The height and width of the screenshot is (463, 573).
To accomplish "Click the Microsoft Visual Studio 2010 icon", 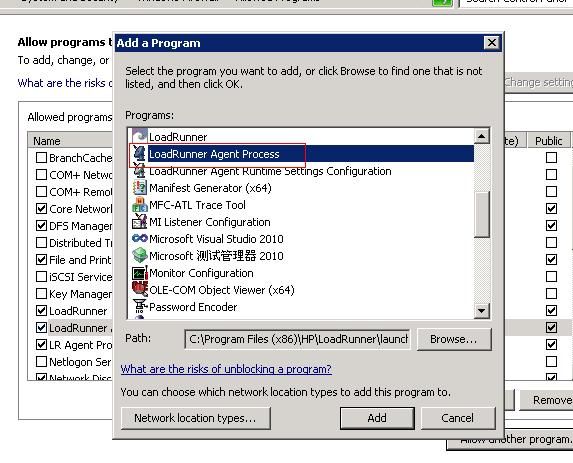I will pyautogui.click(x=139, y=239).
